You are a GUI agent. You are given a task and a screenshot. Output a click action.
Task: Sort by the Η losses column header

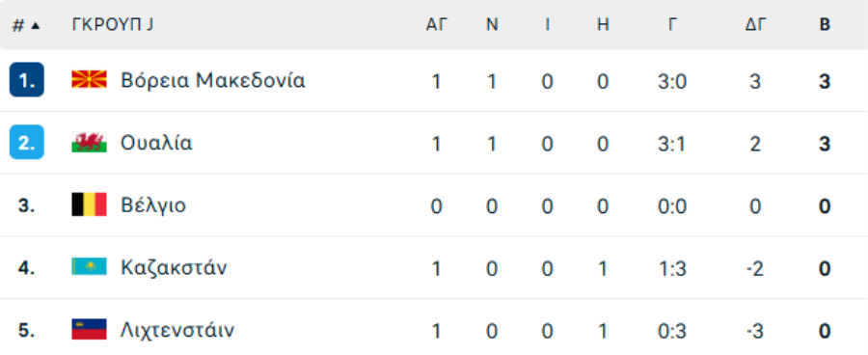603,25
